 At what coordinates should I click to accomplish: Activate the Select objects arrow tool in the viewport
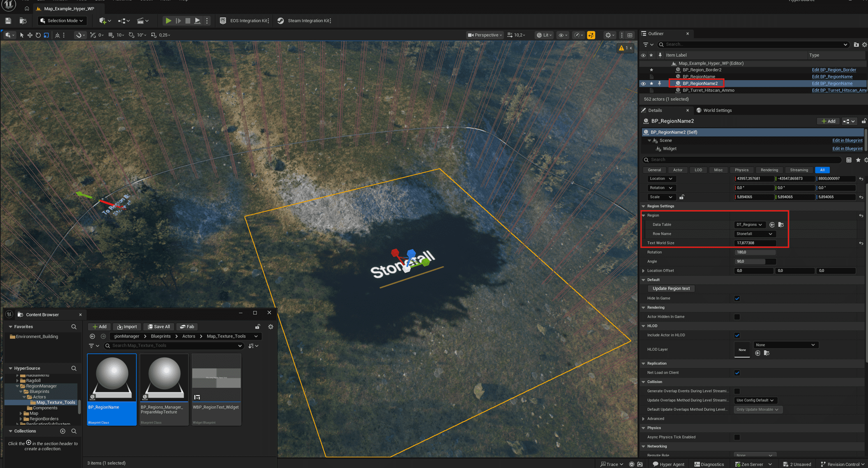22,35
